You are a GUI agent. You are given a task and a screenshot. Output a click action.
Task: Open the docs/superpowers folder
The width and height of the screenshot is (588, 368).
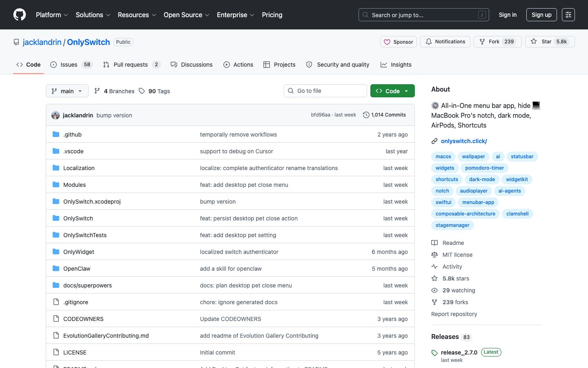[87, 285]
